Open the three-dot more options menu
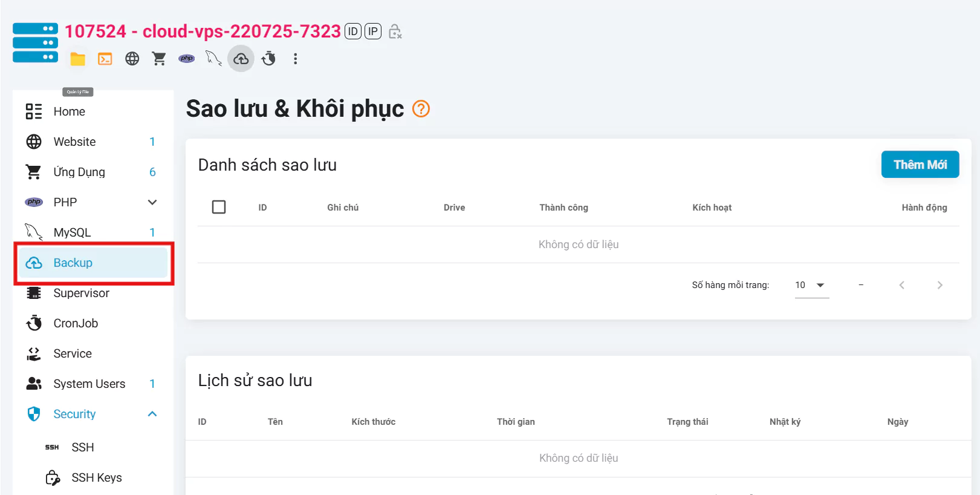980x495 pixels. (295, 59)
